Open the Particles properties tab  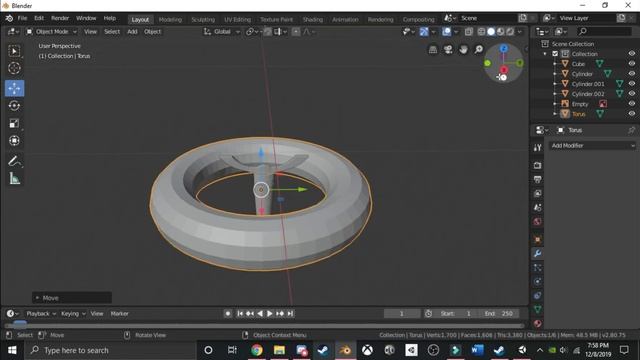[538, 268]
